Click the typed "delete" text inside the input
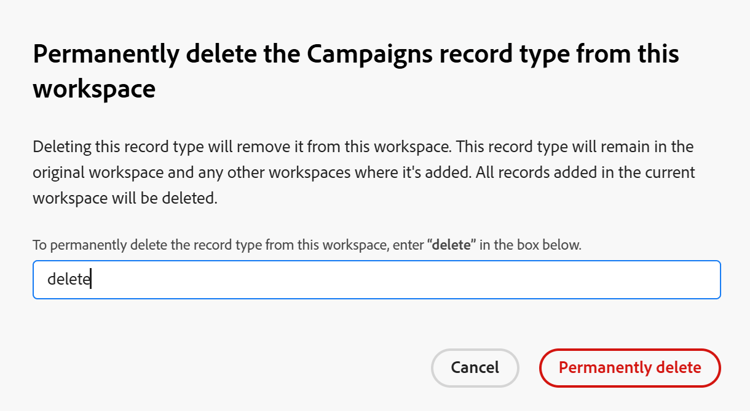This screenshot has width=750, height=411. click(68, 280)
